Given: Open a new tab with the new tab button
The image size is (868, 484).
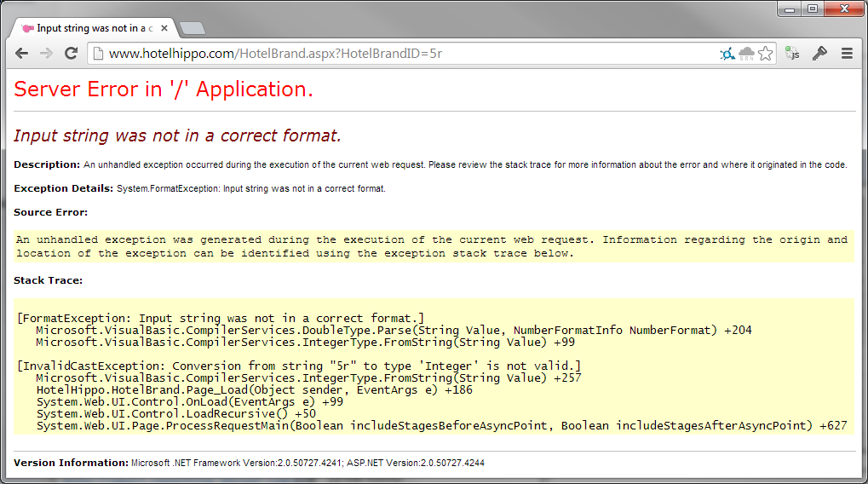Looking at the screenshot, I should pyautogui.click(x=193, y=28).
